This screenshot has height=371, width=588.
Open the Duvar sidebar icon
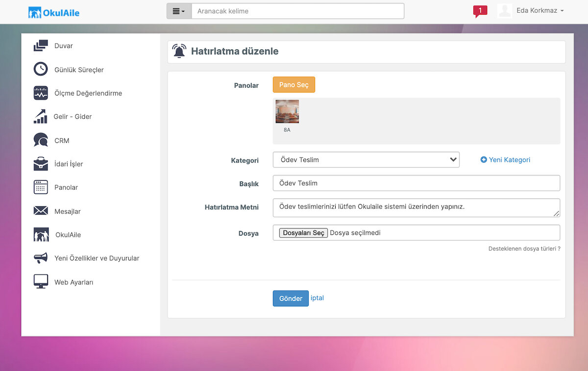pyautogui.click(x=41, y=46)
